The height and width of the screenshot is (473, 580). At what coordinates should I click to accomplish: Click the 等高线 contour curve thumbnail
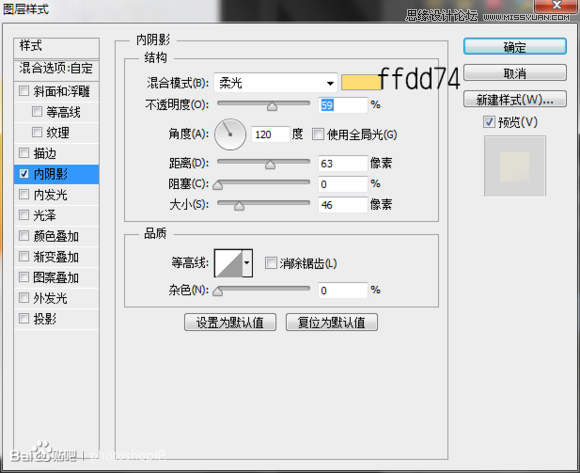(x=229, y=263)
